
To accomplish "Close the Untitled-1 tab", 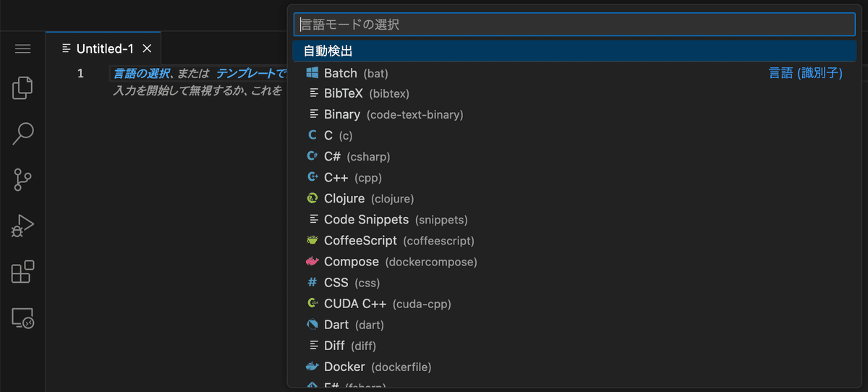I will 147,48.
